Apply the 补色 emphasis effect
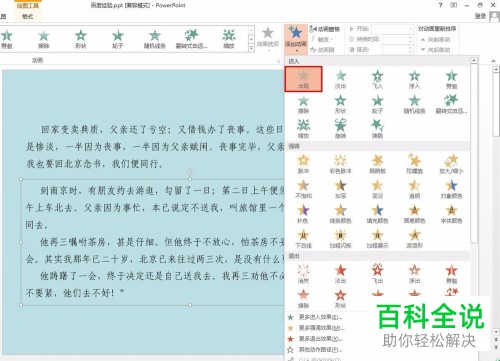This screenshot has width=500, height=361. click(x=303, y=213)
